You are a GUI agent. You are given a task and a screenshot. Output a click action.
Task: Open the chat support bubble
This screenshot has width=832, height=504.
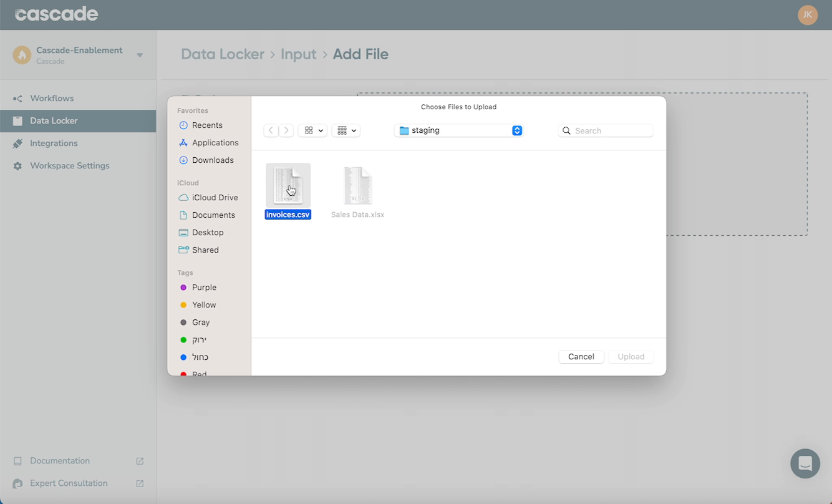(x=805, y=463)
